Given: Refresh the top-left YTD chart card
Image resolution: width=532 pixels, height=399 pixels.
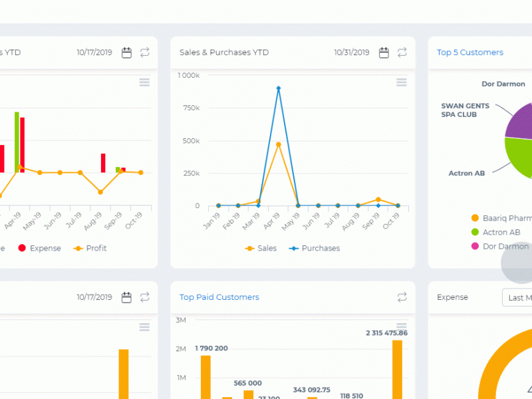Looking at the screenshot, I should pos(145,53).
